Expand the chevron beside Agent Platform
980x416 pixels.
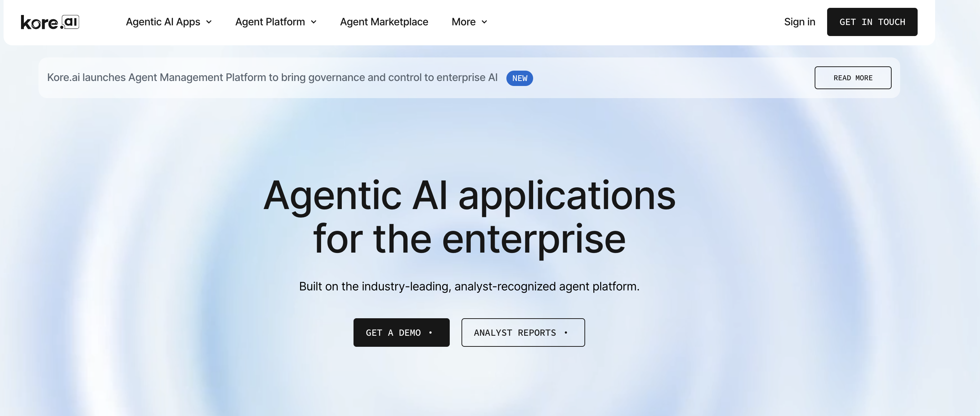[x=314, y=22]
